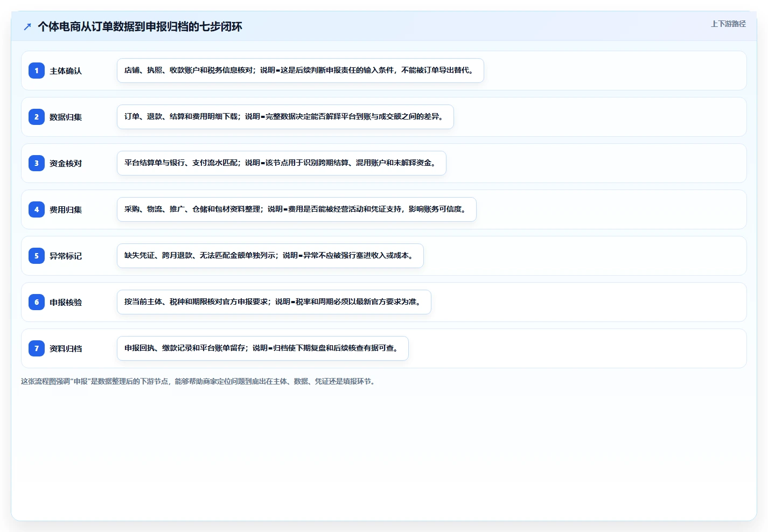
Task: Select the 上下游路径 tag
Action: pos(728,24)
